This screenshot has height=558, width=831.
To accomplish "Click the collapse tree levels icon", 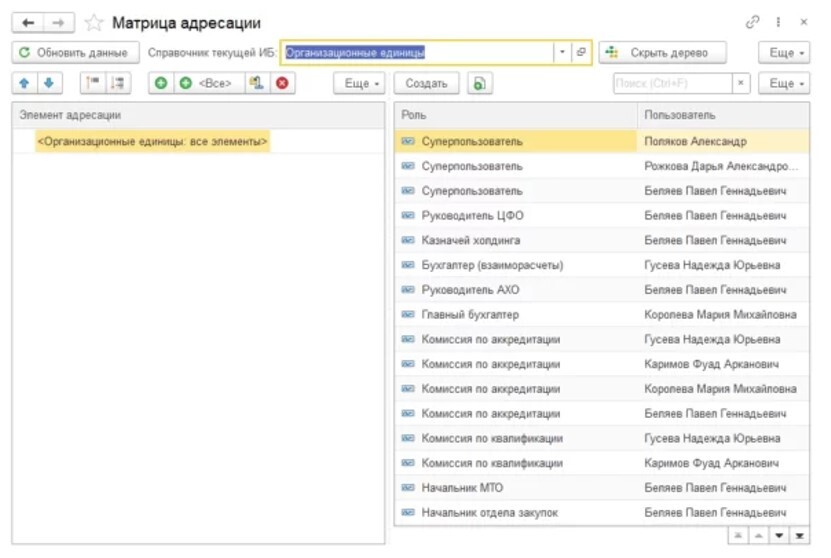I will coord(93,83).
